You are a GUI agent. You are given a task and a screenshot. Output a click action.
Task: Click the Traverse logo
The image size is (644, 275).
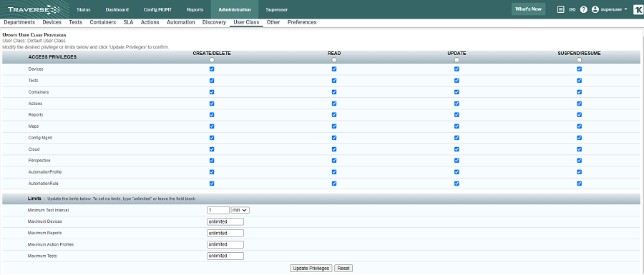tap(34, 9)
